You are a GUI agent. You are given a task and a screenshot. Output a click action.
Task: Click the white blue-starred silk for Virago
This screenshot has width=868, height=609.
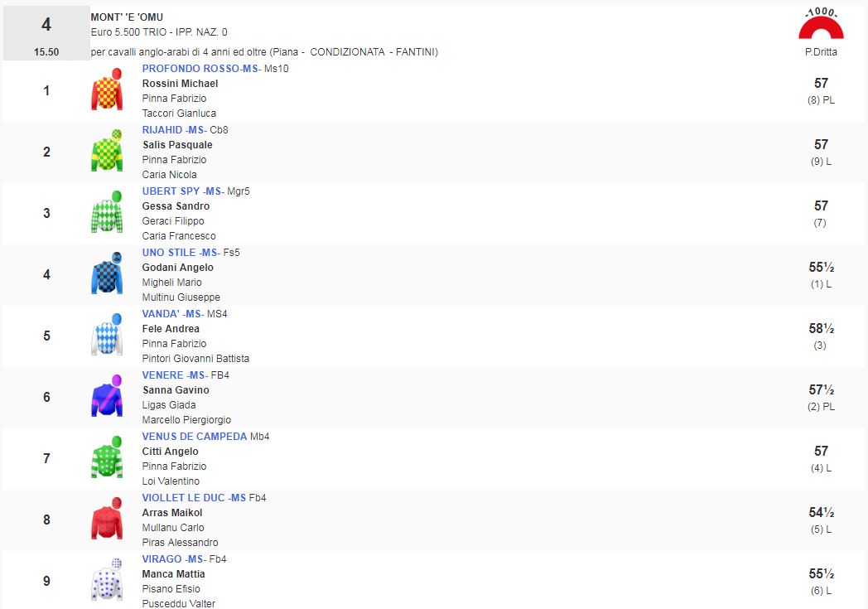pyautogui.click(x=107, y=580)
